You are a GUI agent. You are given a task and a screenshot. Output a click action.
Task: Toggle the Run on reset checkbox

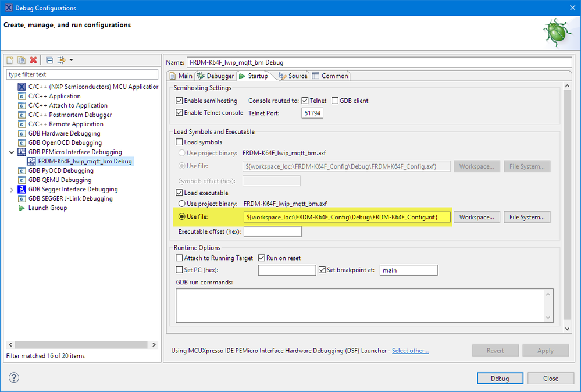262,258
